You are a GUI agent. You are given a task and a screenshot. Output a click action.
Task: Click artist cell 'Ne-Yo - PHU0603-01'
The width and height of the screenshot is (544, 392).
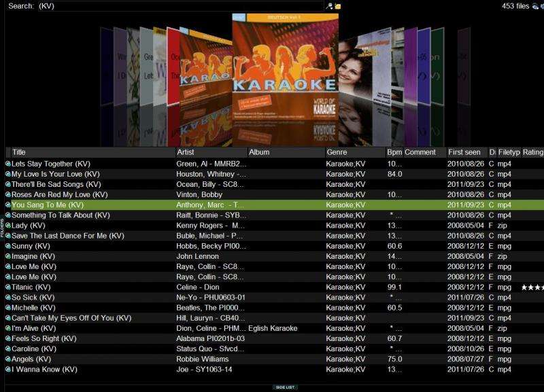tap(211, 298)
